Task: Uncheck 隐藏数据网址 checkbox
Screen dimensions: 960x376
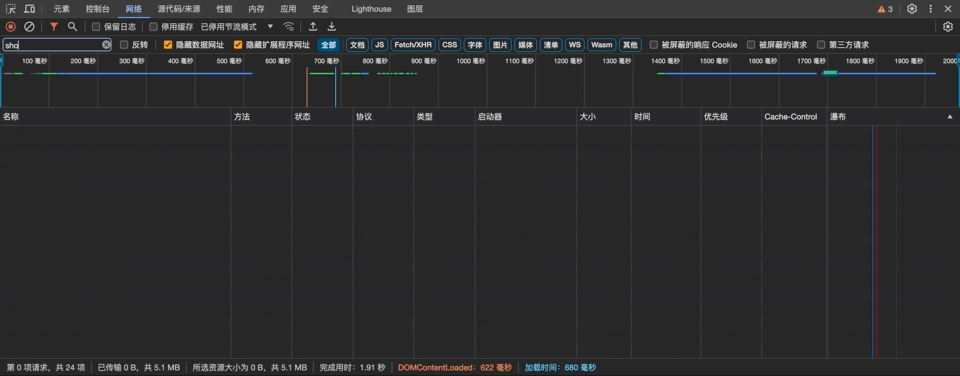Action: (168, 45)
